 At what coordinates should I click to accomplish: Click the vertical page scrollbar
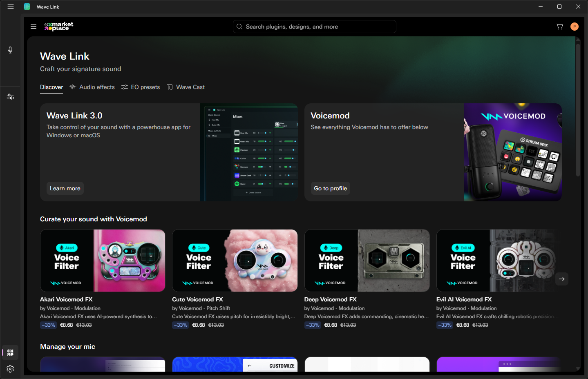578,110
